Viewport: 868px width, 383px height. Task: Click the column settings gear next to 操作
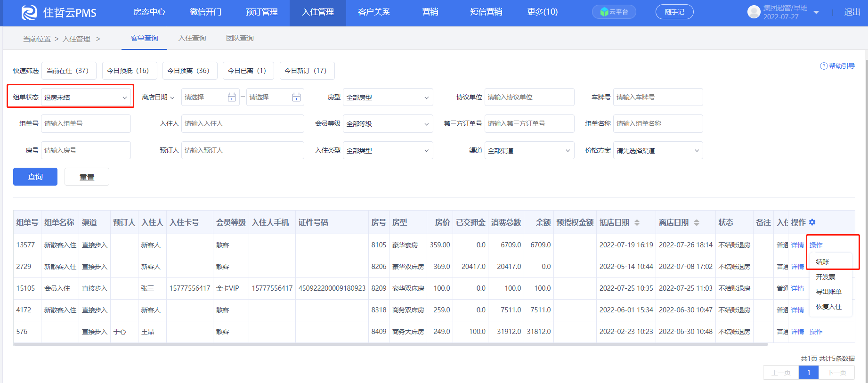[812, 222]
